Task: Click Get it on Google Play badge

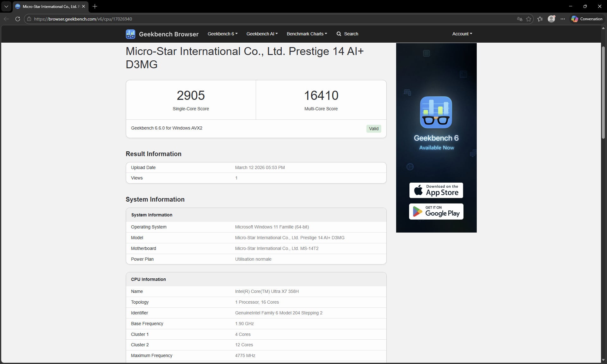Action: (x=436, y=211)
